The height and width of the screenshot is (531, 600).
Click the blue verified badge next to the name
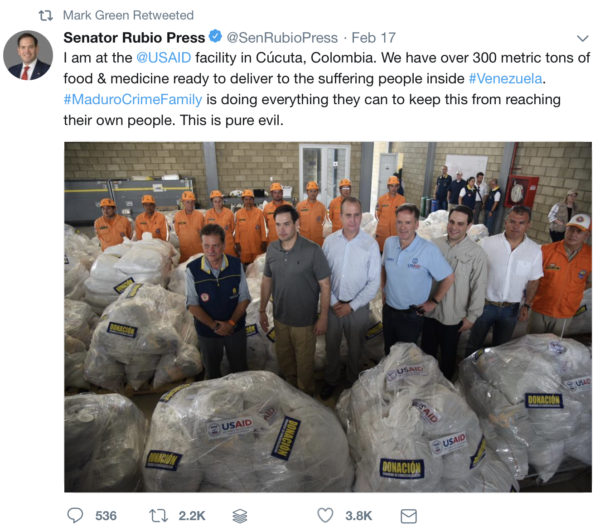tap(215, 37)
